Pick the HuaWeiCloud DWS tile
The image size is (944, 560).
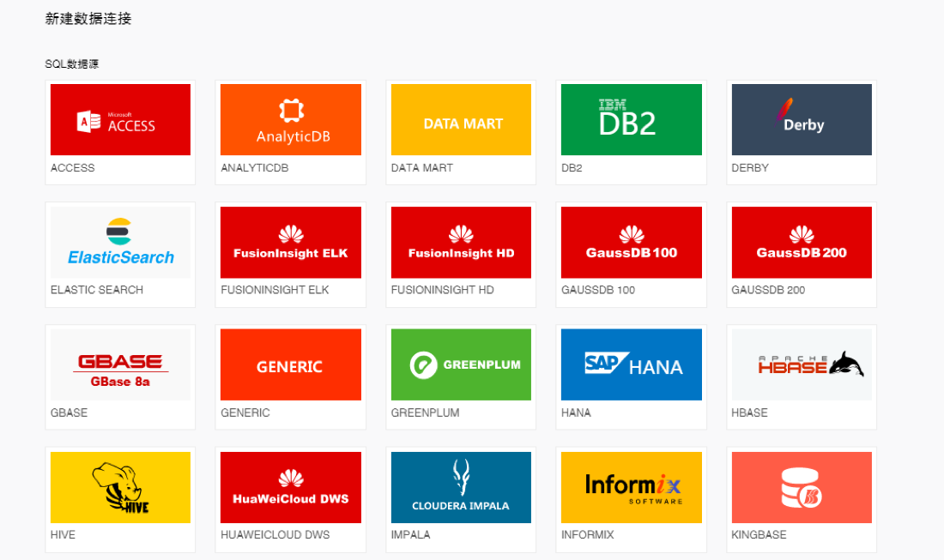point(291,487)
